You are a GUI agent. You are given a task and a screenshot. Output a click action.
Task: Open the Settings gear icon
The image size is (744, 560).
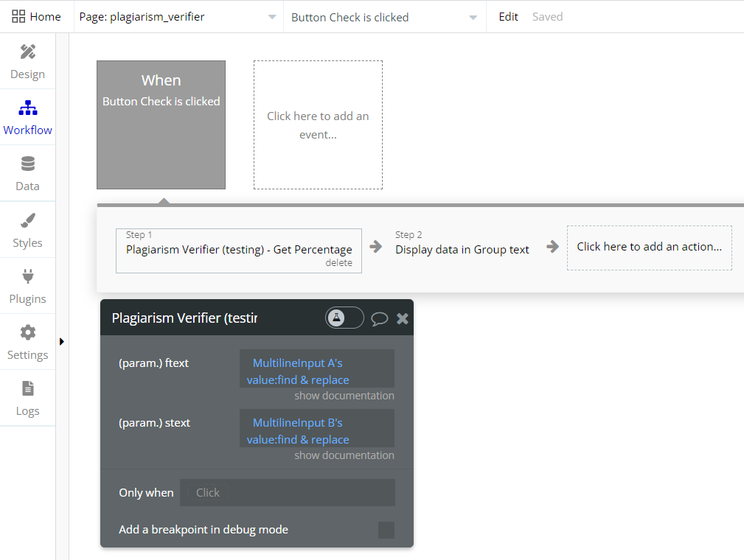(x=27, y=332)
